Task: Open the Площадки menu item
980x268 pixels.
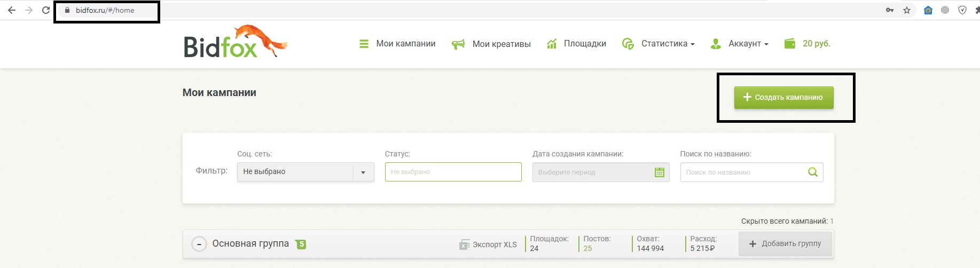Action: [x=585, y=44]
